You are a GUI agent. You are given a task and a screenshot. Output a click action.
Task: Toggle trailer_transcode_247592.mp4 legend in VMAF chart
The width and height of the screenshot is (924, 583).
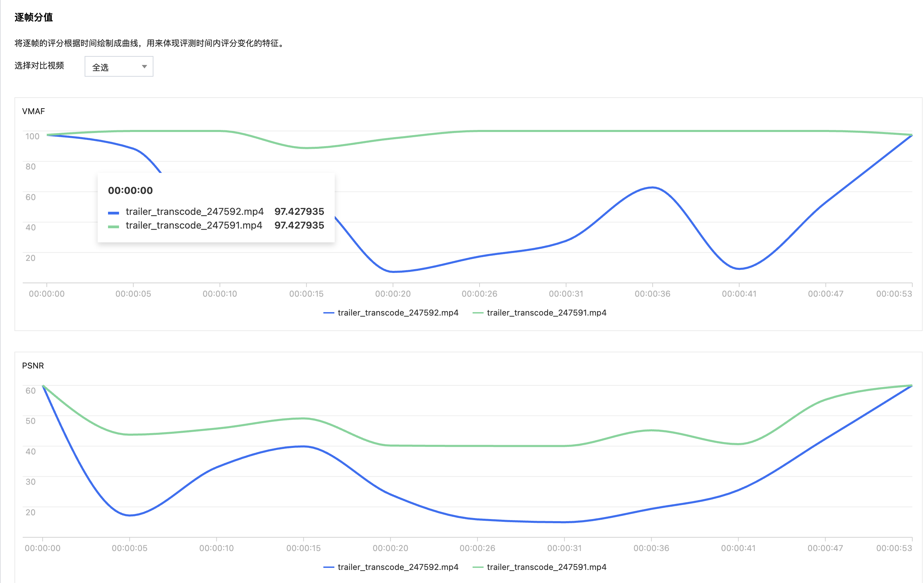click(x=398, y=312)
